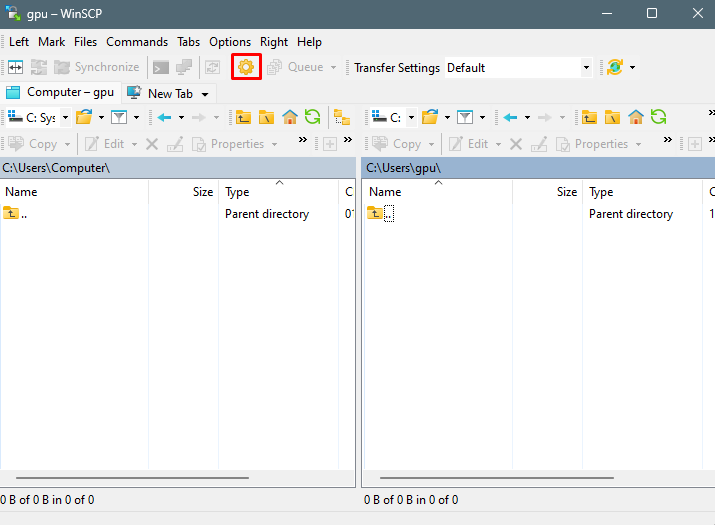
Task: Click left panel Properties button
Action: [x=228, y=144]
